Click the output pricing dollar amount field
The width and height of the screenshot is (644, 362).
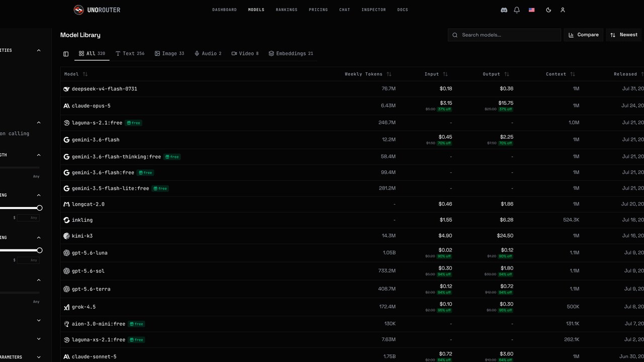(x=28, y=260)
